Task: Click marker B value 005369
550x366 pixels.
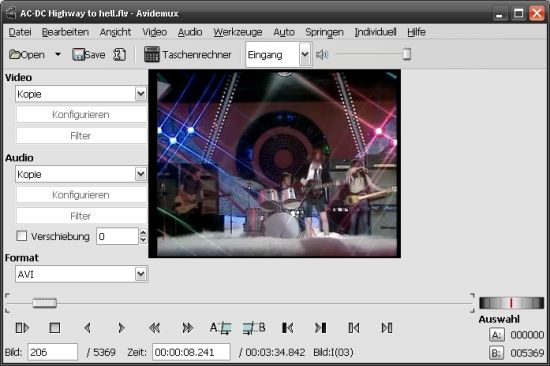Action: (527, 353)
